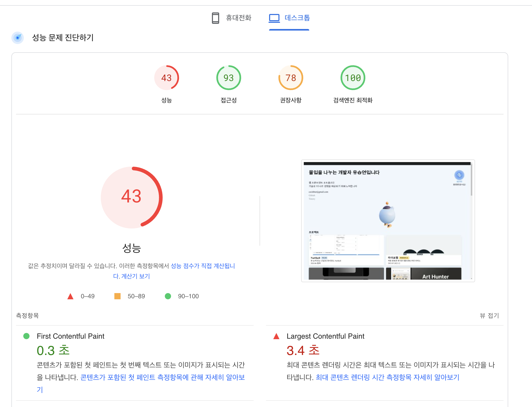Screen dimensions: 532x407
Task: Click the desktop monitor icon
Action: (x=274, y=18)
